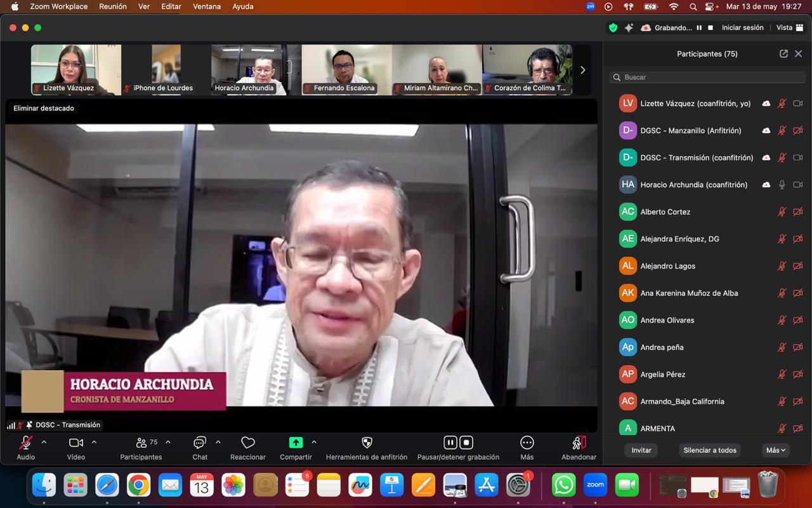Toggle the Audio microphone mute button

click(x=26, y=443)
